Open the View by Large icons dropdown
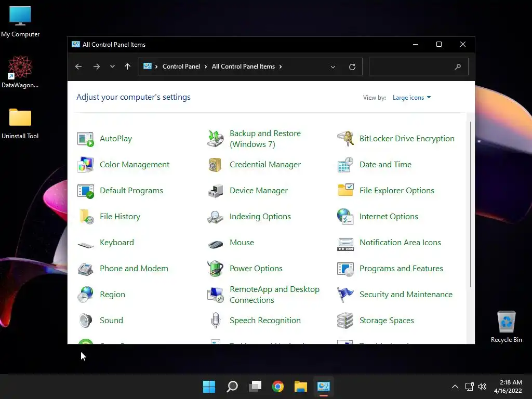 point(411,98)
